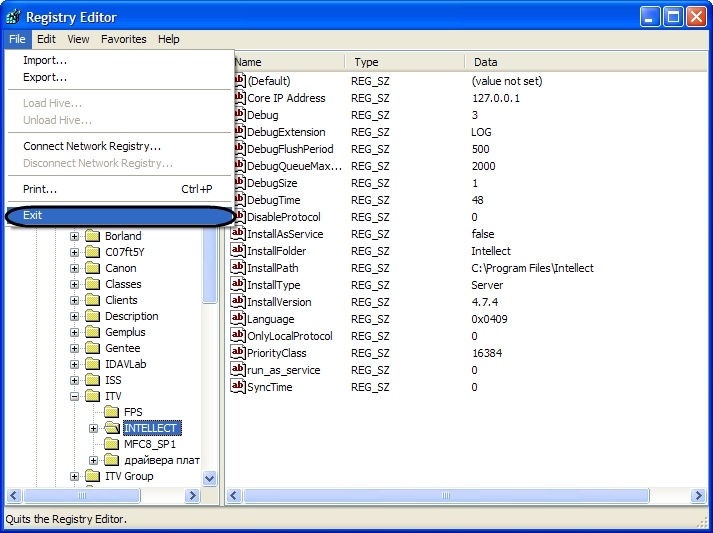713x533 pixels.
Task: Expand the Gemplus registry key
Action: (75, 332)
